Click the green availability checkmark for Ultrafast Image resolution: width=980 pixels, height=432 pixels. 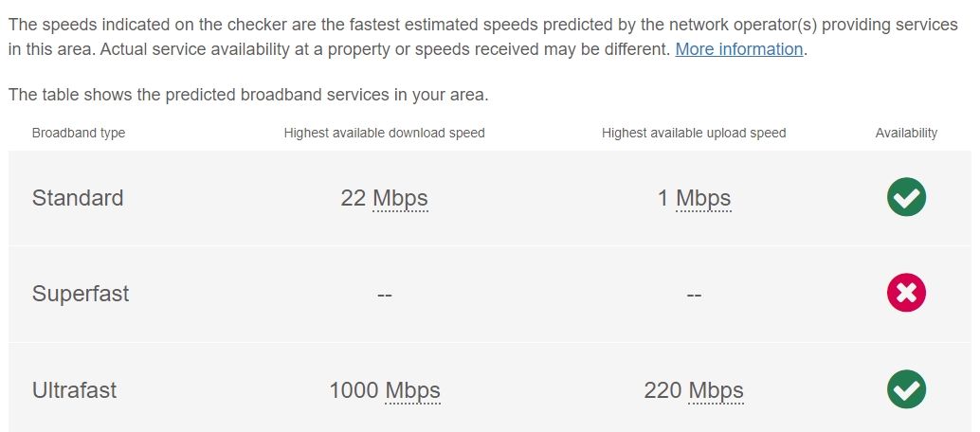[906, 388]
